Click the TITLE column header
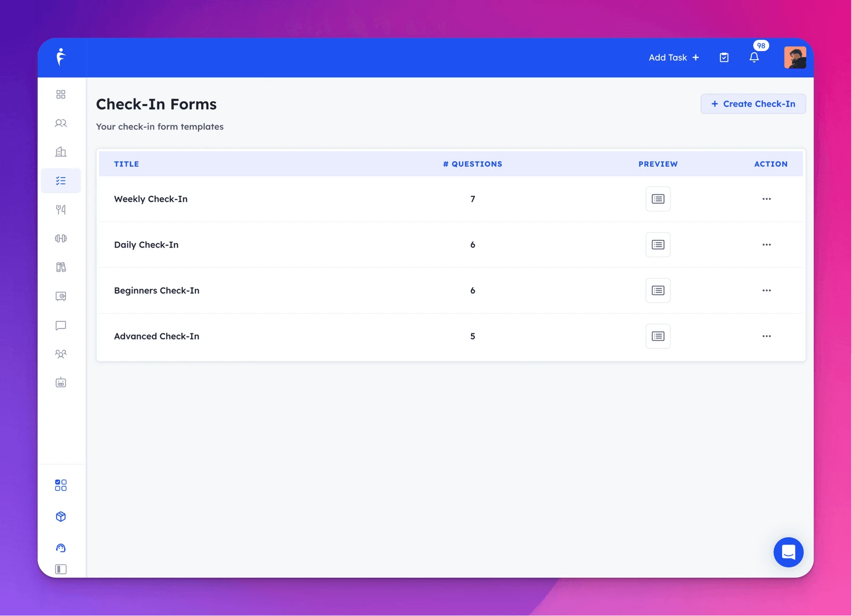852x616 pixels. (126, 164)
